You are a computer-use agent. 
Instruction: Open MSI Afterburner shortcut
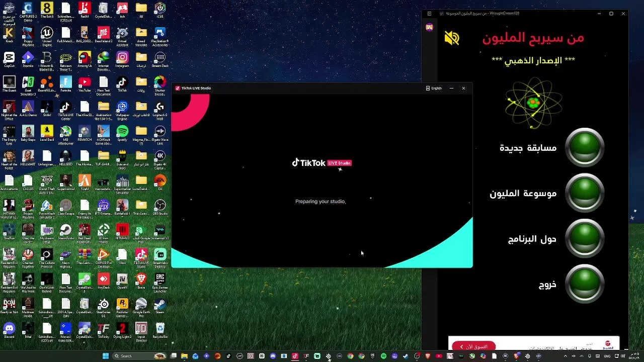click(x=66, y=135)
